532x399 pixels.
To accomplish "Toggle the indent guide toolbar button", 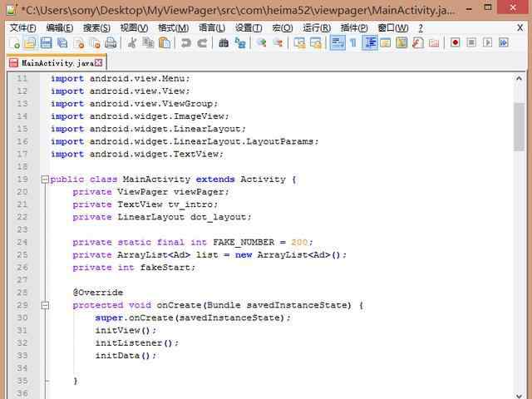I will (369, 42).
